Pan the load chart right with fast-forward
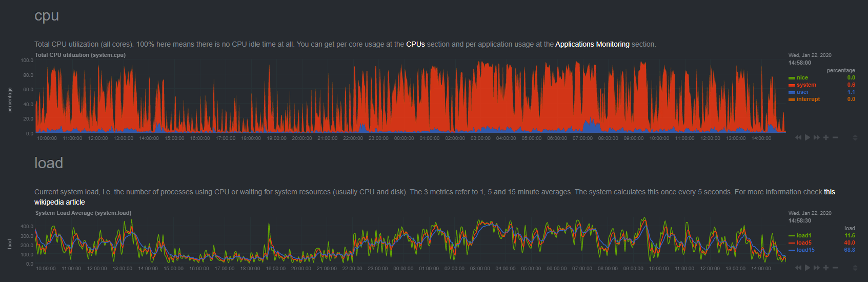 coord(817,268)
